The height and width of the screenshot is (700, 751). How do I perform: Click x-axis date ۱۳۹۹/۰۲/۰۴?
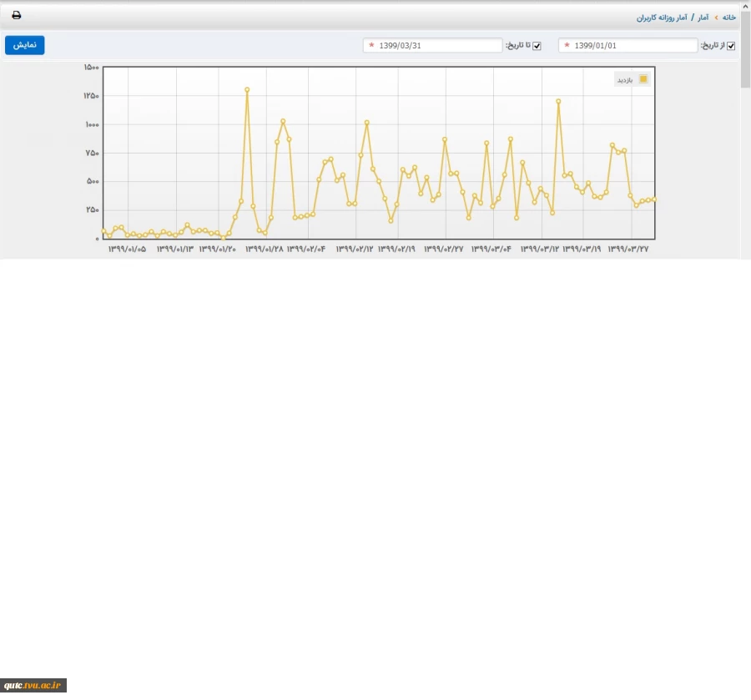tap(306, 249)
